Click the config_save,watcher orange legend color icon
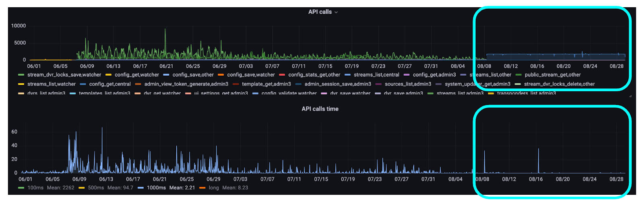This screenshot has width=644, height=210. coord(221,75)
